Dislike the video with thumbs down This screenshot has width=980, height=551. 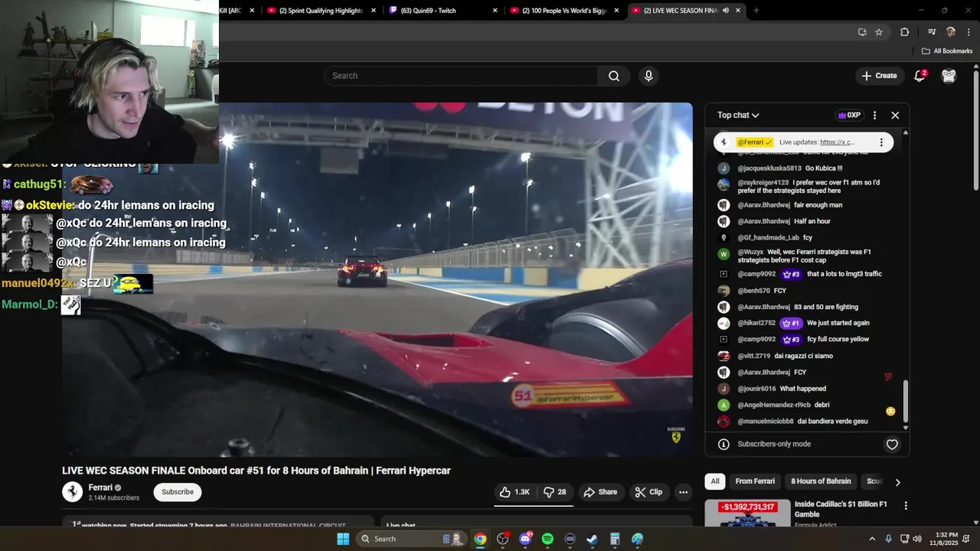pos(555,492)
